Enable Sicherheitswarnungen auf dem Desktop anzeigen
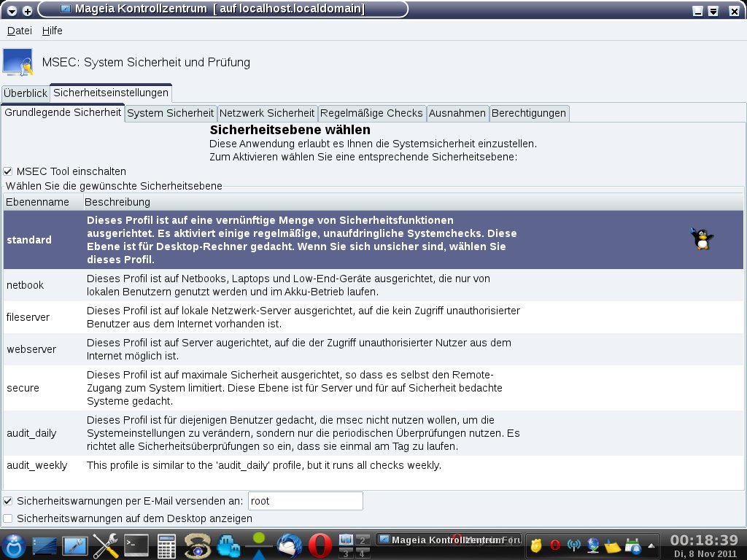This screenshot has width=747, height=560. click(7, 518)
